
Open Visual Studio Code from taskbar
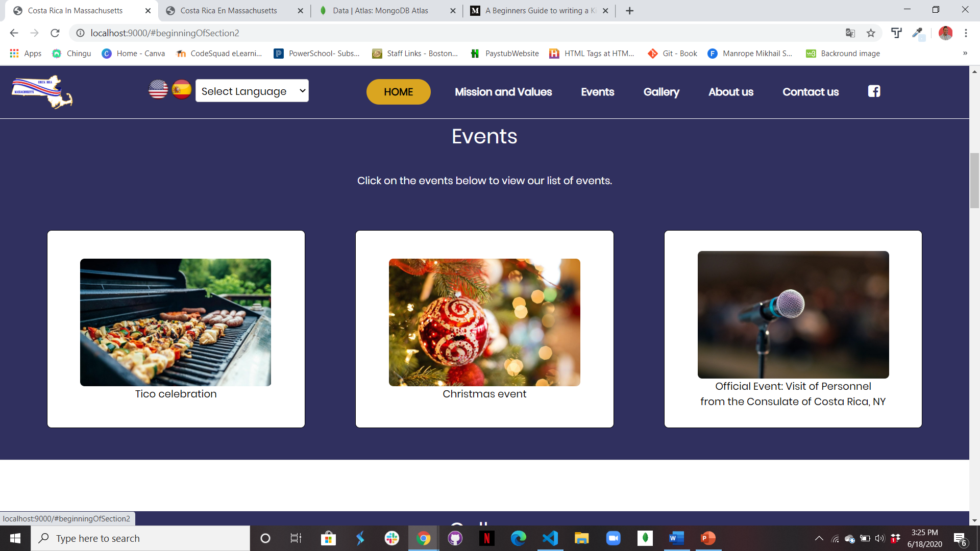coord(550,538)
